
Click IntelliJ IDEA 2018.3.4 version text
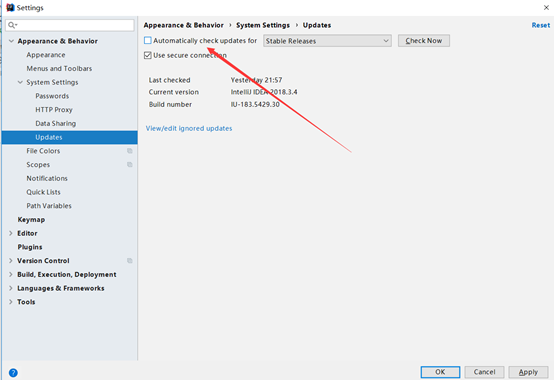click(x=264, y=92)
